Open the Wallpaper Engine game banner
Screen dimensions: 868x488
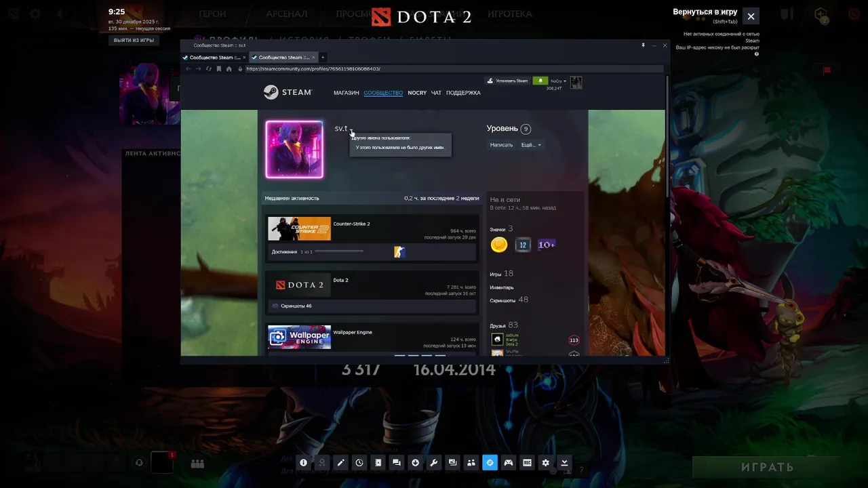point(299,338)
